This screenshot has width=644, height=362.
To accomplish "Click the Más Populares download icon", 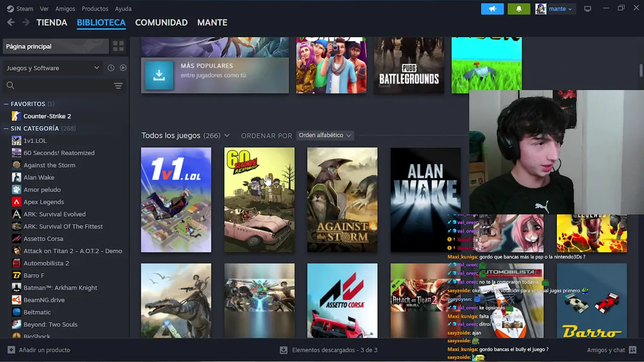I will pyautogui.click(x=159, y=75).
